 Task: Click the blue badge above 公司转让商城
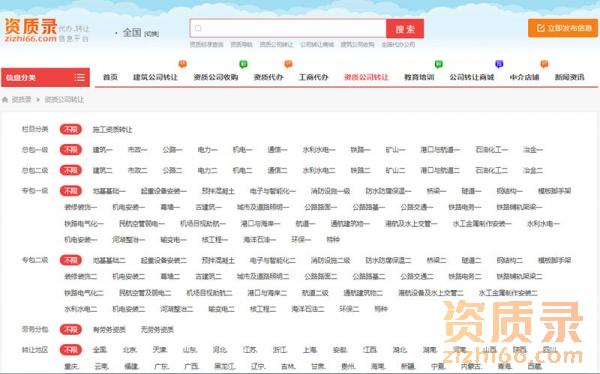click(499, 64)
